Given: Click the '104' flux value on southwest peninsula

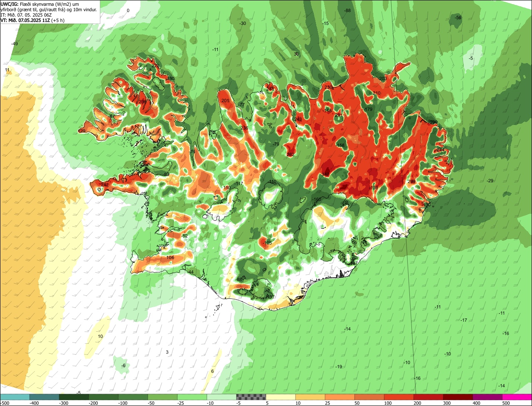Looking at the screenshot, I should 170,258.
